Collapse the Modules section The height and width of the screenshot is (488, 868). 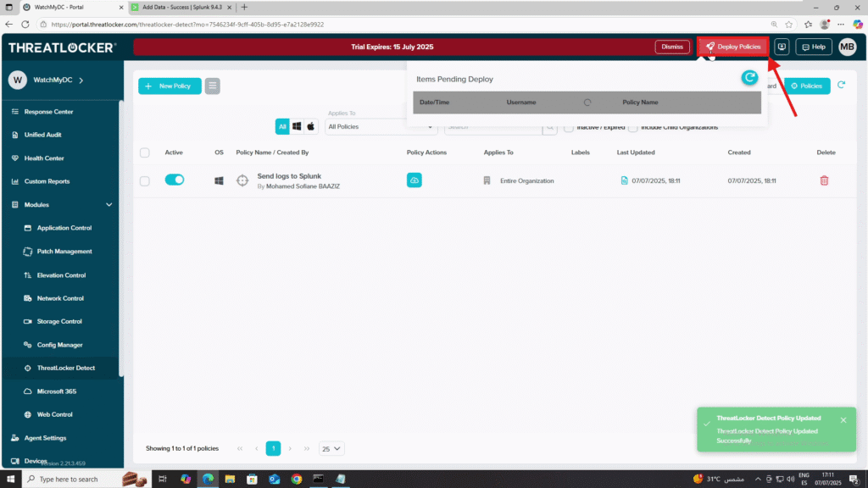point(109,205)
